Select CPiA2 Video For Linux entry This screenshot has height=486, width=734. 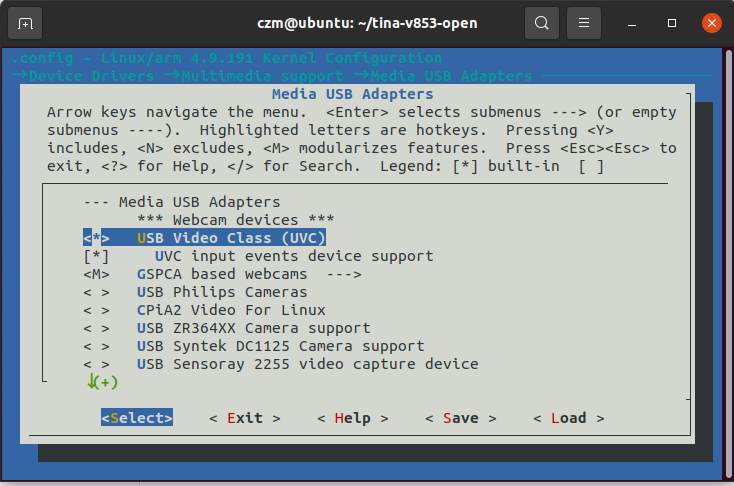[x=230, y=310]
